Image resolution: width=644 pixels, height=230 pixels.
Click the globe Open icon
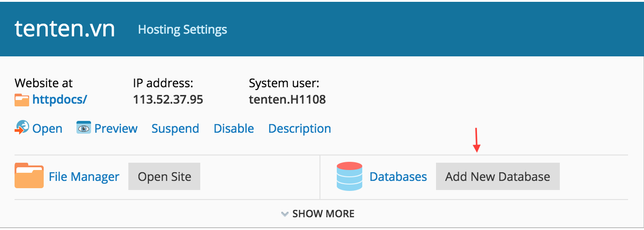click(x=21, y=128)
